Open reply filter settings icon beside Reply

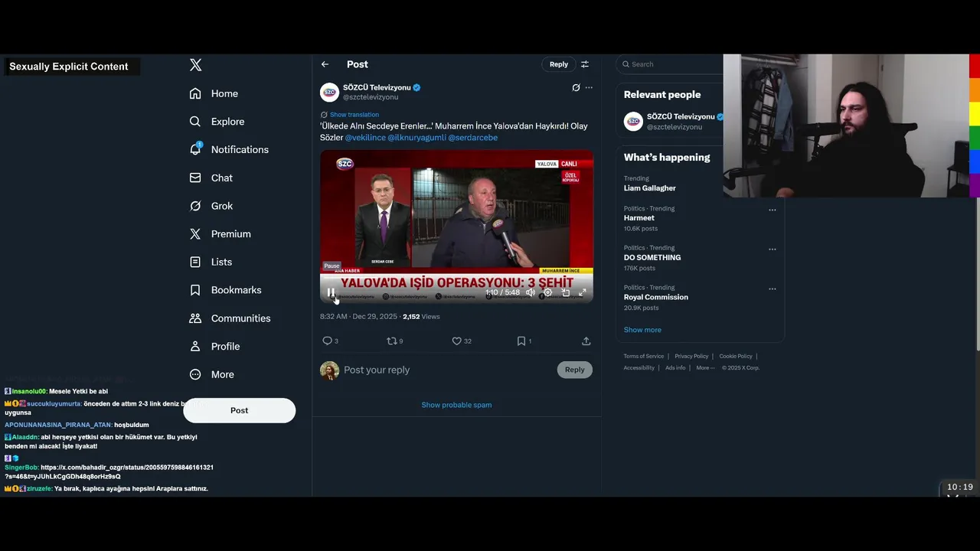tap(585, 64)
